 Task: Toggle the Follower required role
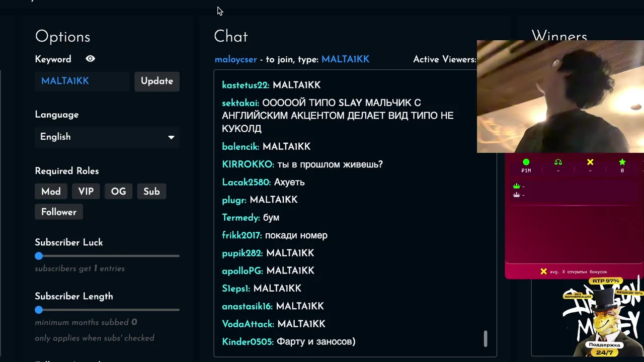pyautogui.click(x=59, y=212)
